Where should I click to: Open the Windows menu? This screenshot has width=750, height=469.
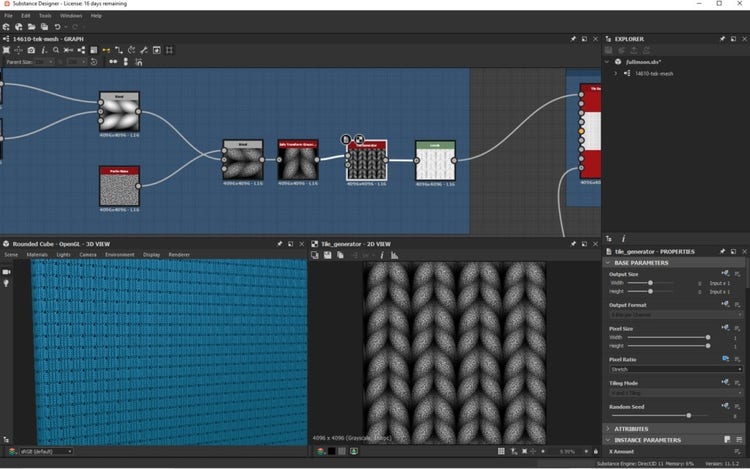(71, 16)
